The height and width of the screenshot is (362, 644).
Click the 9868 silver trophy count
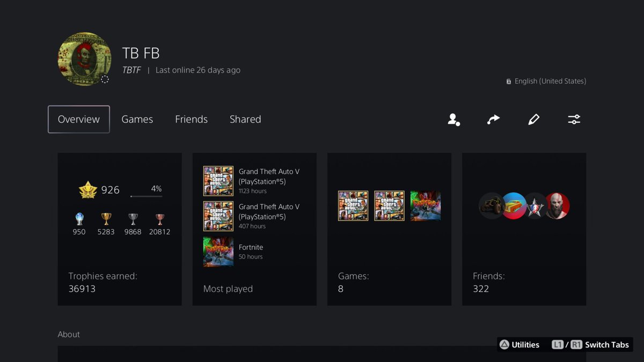[x=133, y=232]
